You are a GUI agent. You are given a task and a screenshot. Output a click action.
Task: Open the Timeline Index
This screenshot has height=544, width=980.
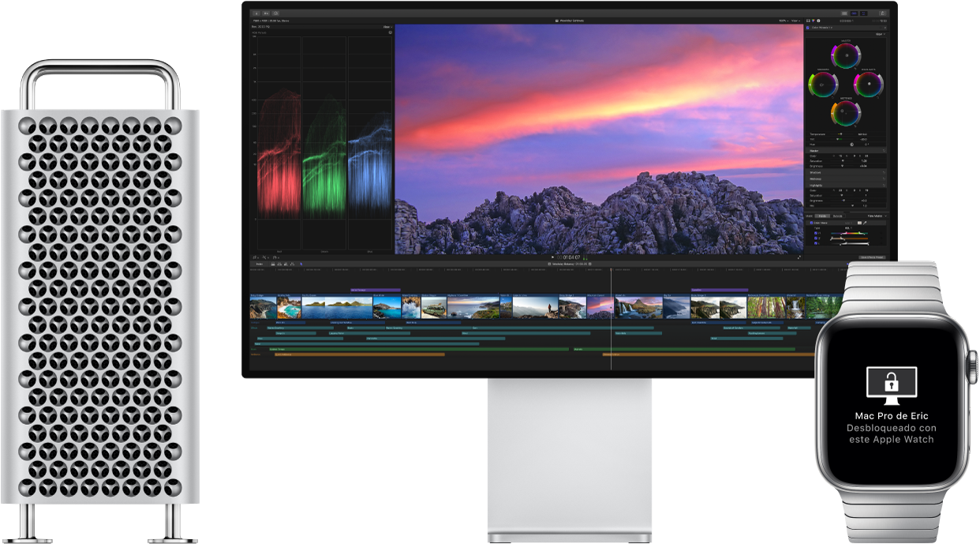coord(260,264)
